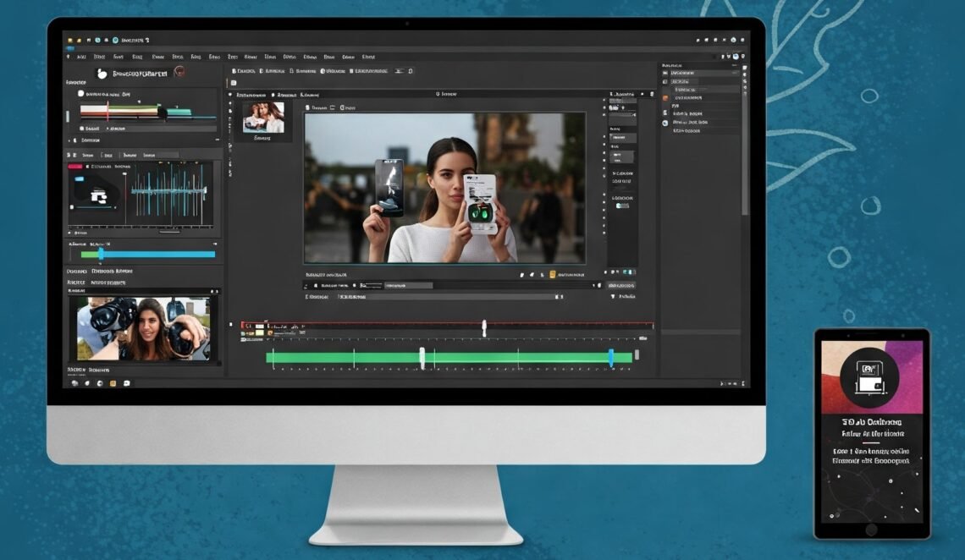The width and height of the screenshot is (965, 560).
Task: Click the light gray progress bar under the preview
Action: click(x=408, y=286)
